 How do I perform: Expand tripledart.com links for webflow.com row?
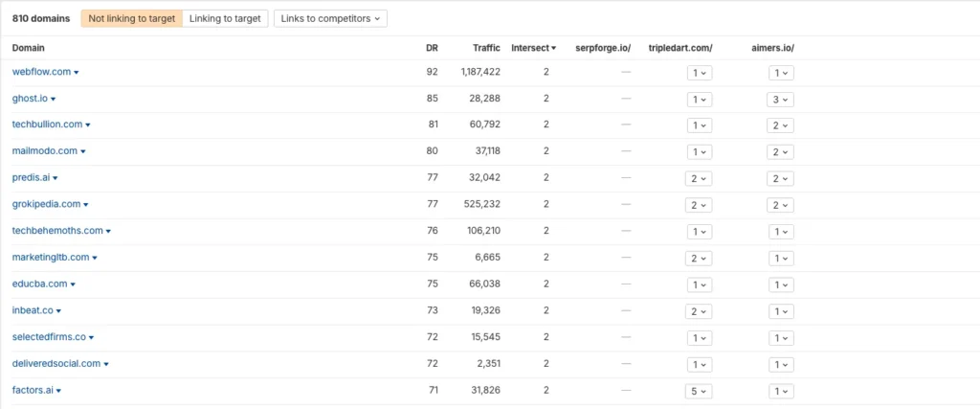pyautogui.click(x=700, y=73)
